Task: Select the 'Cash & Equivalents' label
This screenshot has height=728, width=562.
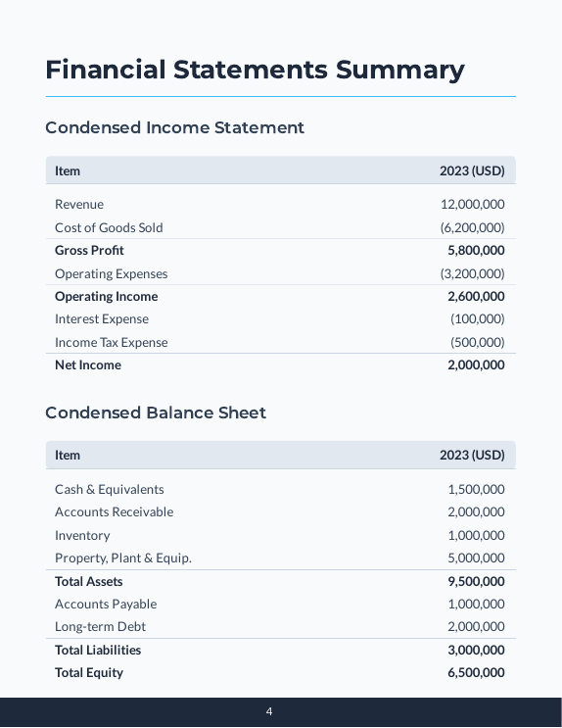Action: point(109,489)
